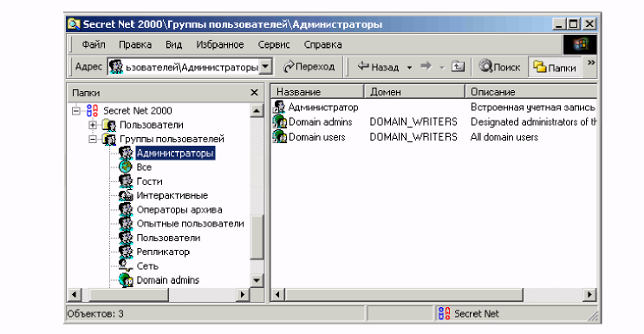Click the Domain users icon in list
The height and width of the screenshot is (334, 644).
[x=279, y=136]
